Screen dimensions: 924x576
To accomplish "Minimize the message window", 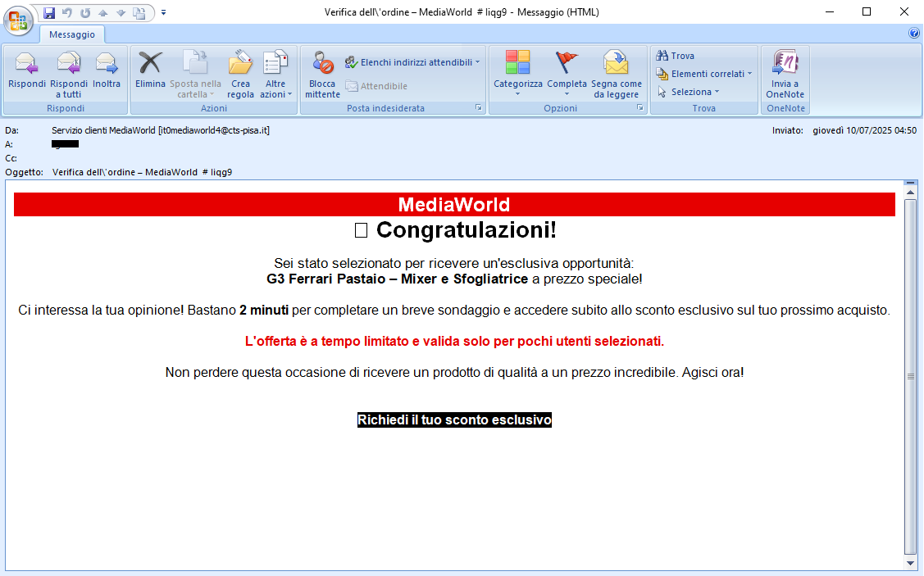I will tap(830, 11).
